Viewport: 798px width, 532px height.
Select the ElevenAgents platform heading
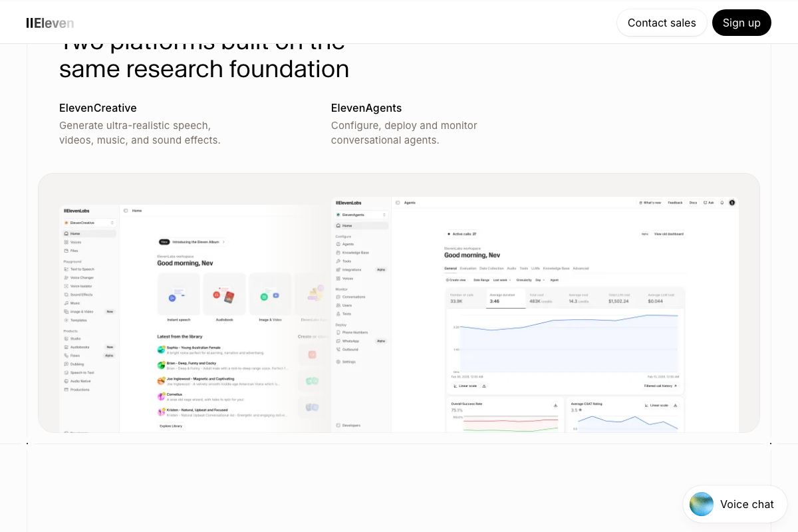click(x=366, y=108)
